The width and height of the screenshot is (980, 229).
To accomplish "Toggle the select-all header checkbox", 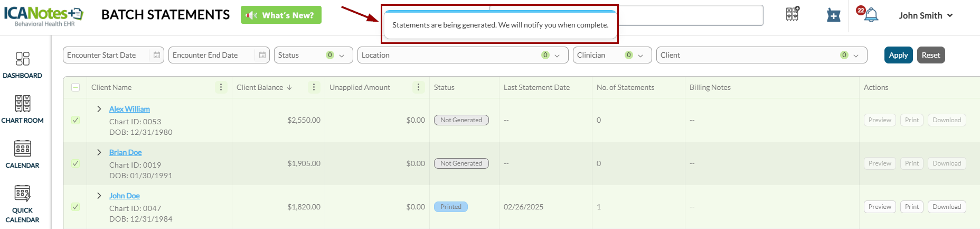I will pyautogui.click(x=76, y=87).
